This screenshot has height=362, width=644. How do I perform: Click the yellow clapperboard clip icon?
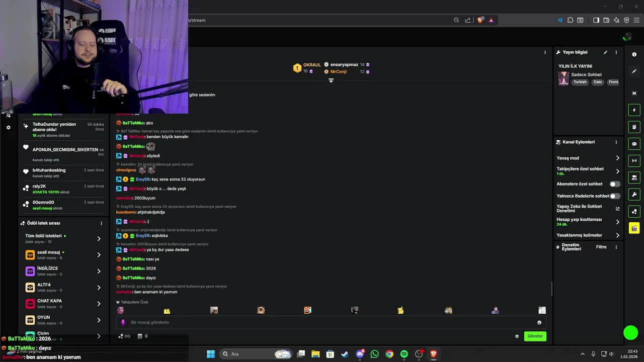[x=634, y=228]
